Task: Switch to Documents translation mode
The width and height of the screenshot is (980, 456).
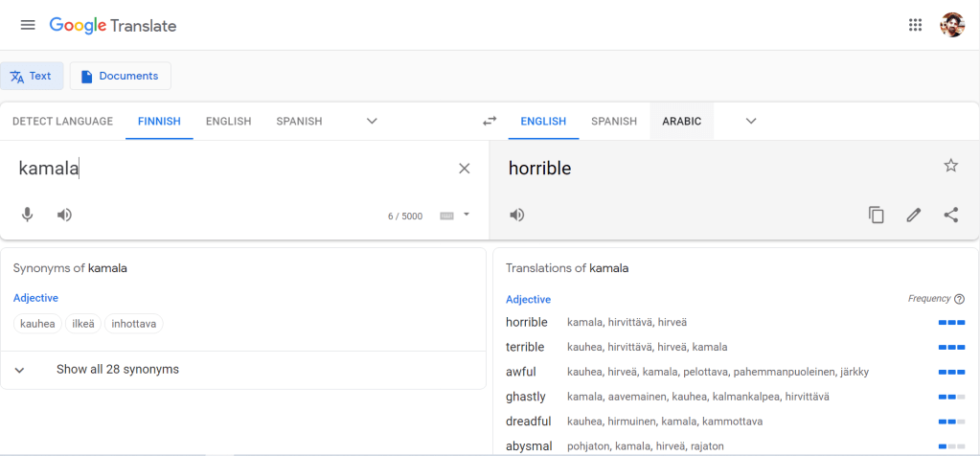Action: click(x=120, y=76)
